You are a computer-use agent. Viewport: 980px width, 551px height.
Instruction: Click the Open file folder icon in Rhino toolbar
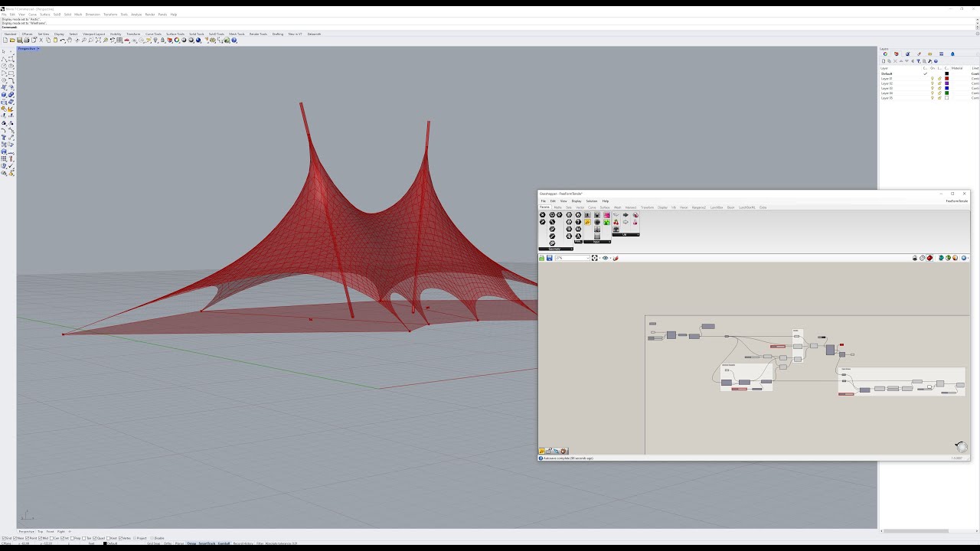click(x=12, y=40)
